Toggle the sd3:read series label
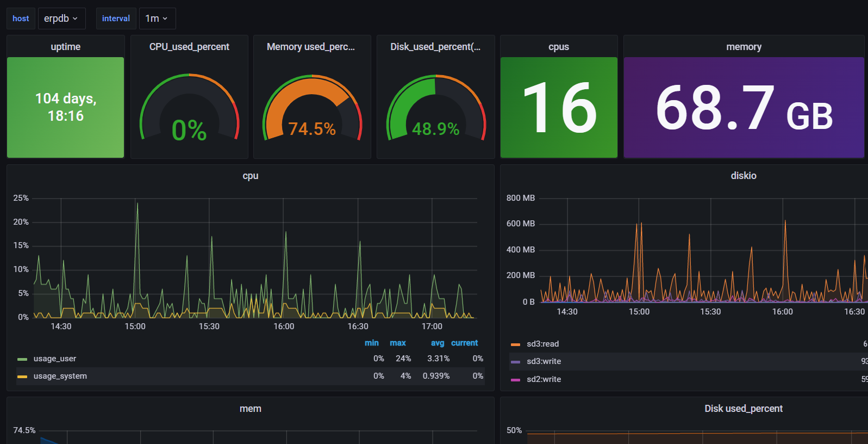The image size is (868, 444). click(x=542, y=344)
